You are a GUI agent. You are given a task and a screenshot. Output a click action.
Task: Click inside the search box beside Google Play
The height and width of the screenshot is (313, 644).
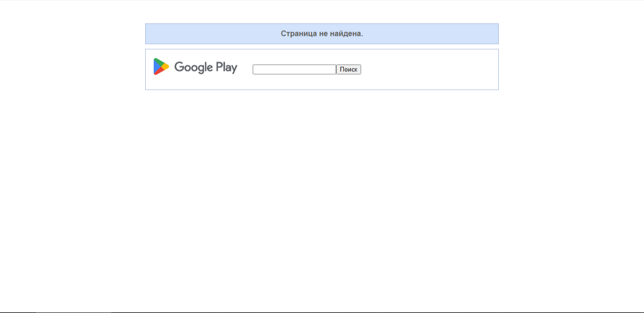[294, 69]
